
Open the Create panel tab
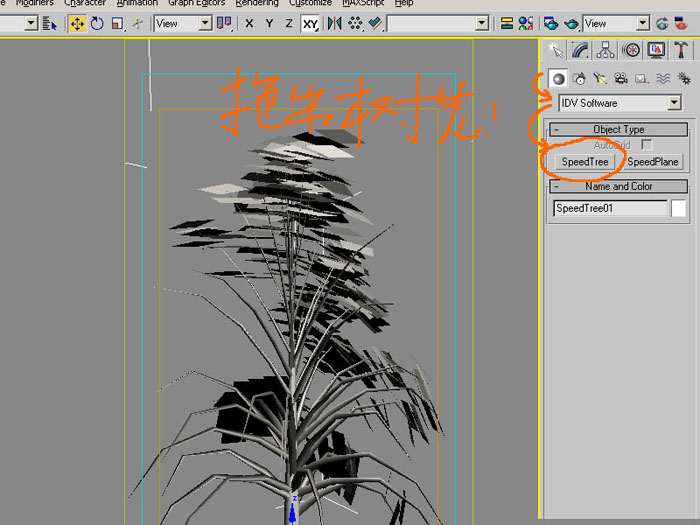coord(555,50)
